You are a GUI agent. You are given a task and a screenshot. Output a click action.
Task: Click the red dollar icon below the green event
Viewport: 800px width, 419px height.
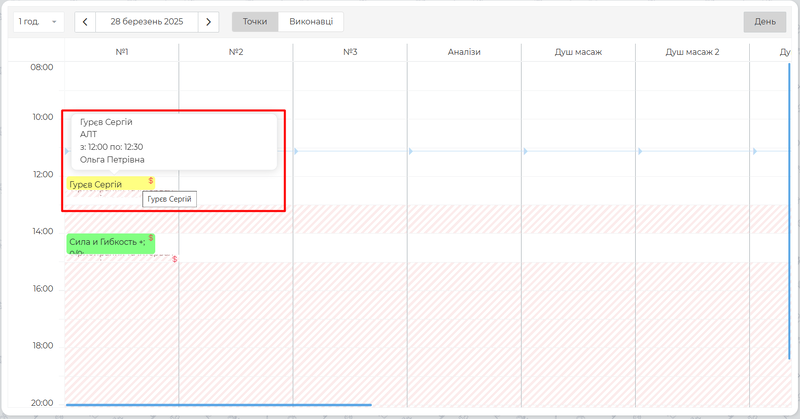[174, 259]
